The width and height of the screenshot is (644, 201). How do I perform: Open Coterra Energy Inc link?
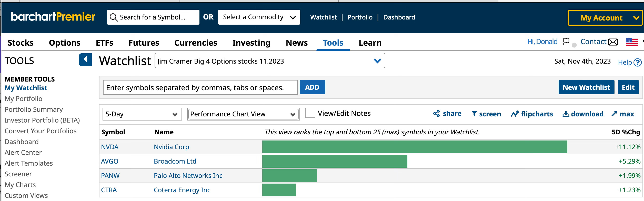pos(182,190)
